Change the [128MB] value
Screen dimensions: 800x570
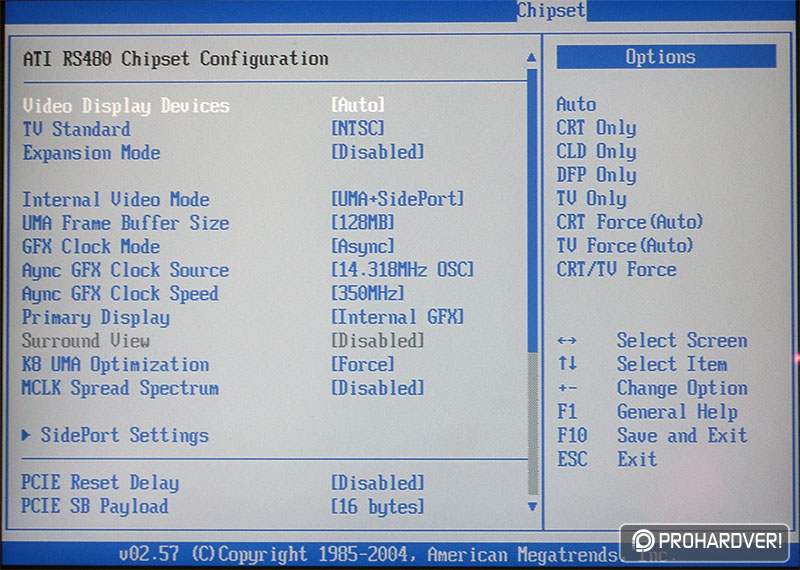click(363, 222)
